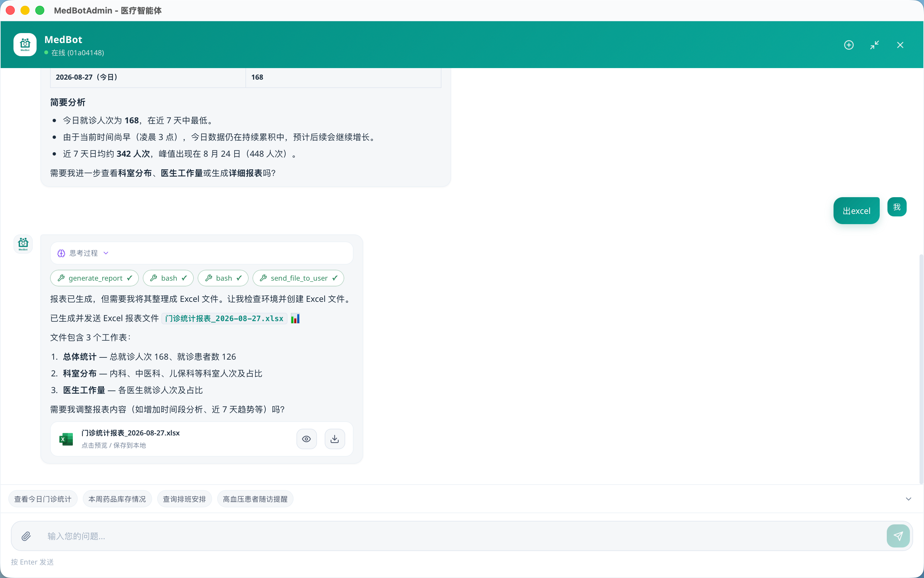This screenshot has width=924, height=578.
Task: Expand the 思考过程 thinking section
Action: click(201, 253)
